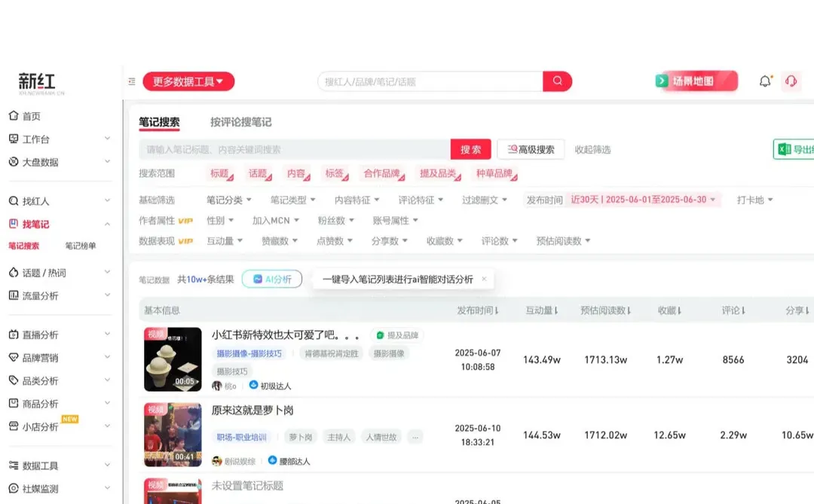Open 互动量 filter dropdown
The width and height of the screenshot is (814, 504).
tap(225, 241)
